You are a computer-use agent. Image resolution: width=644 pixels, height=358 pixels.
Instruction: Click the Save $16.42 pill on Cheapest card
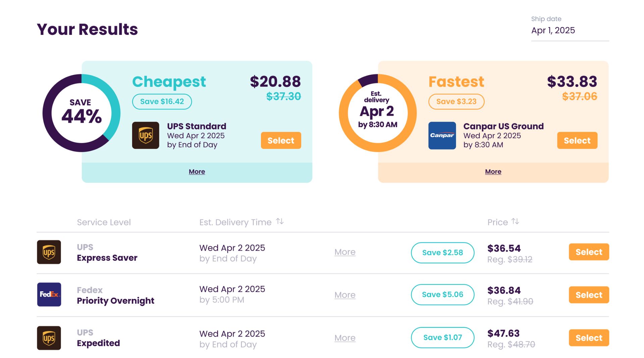[x=162, y=101]
